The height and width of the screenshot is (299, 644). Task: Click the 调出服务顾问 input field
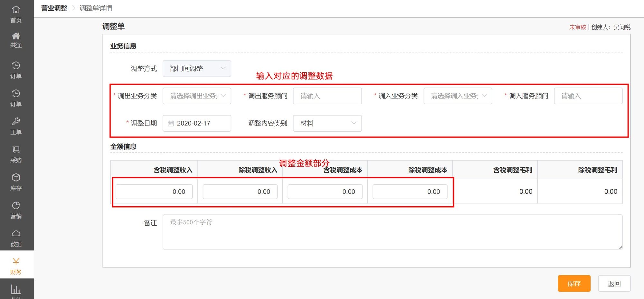click(327, 96)
